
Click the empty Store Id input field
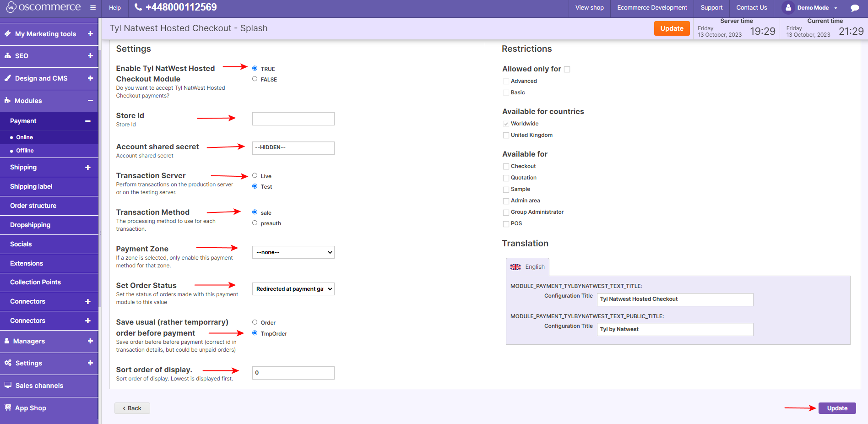tap(293, 118)
